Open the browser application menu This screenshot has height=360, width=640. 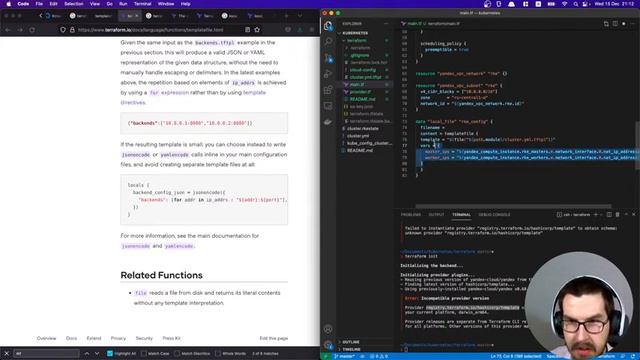(x=312, y=30)
